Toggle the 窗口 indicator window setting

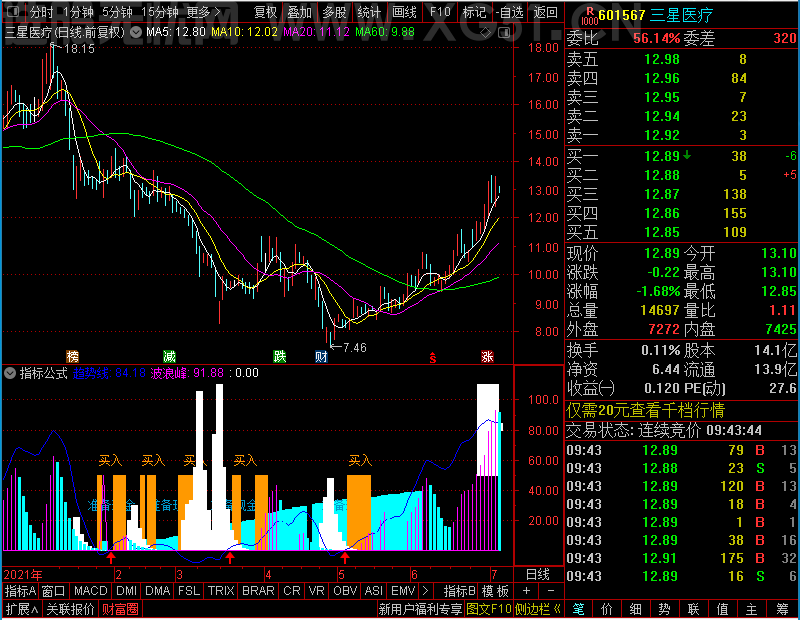coord(54,591)
